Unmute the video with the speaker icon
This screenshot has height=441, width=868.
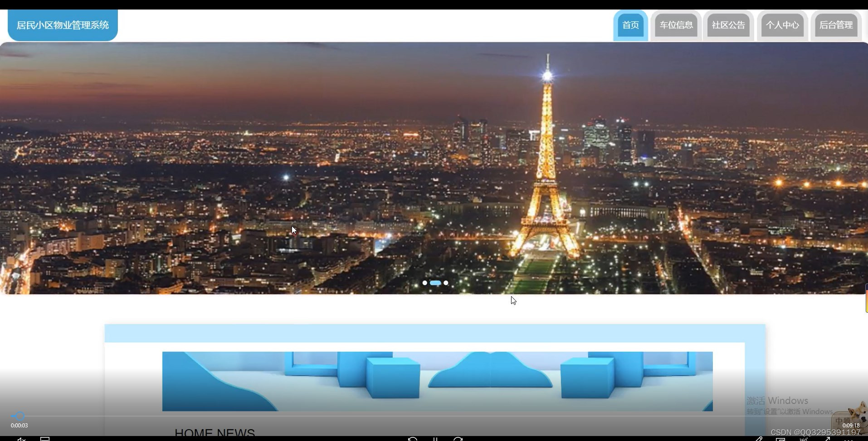point(21,439)
